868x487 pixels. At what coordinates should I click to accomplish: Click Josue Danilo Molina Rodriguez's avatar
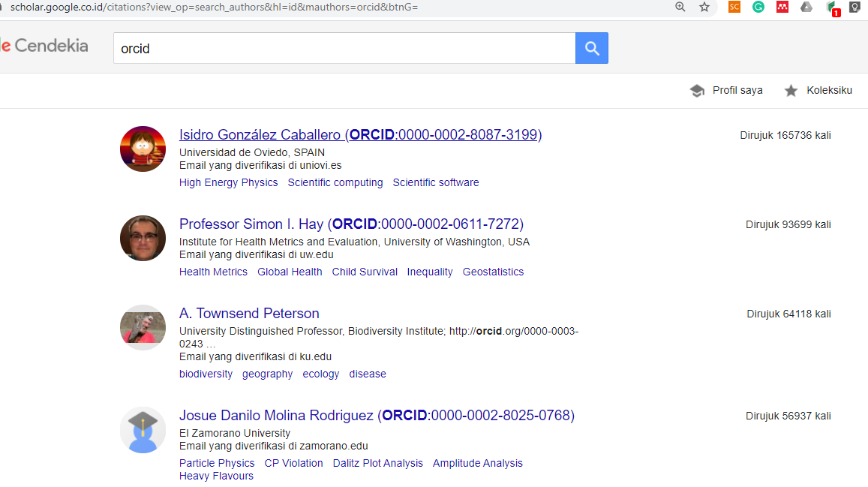coord(143,430)
